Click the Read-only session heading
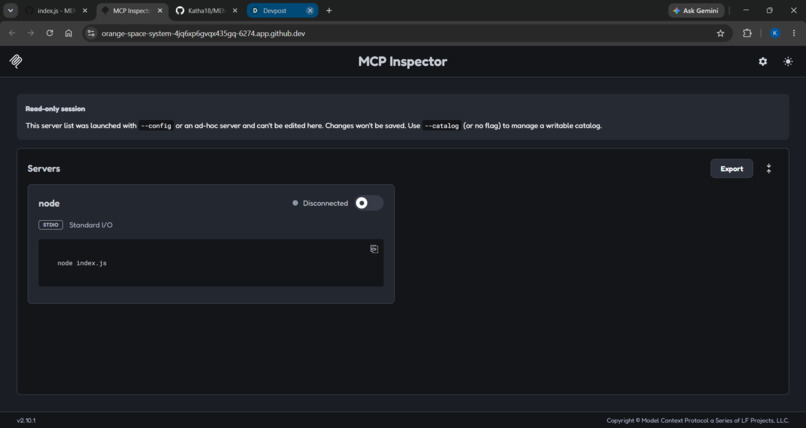The height and width of the screenshot is (428, 806). [55, 109]
